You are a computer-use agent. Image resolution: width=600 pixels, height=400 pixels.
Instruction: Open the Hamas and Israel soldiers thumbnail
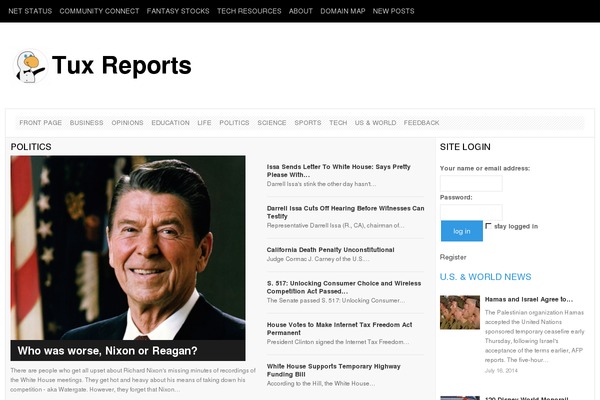pyautogui.click(x=460, y=312)
